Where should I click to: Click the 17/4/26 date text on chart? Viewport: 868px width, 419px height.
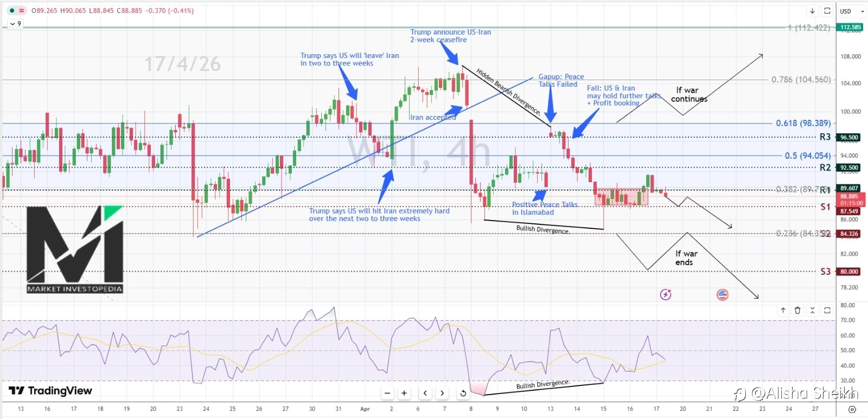182,64
